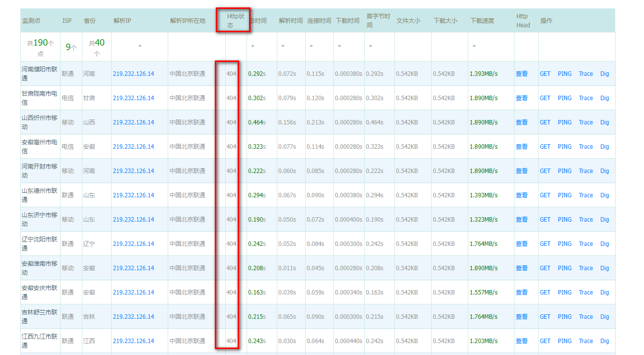Screen dimensions: 644x355
Task: Run Trace for 山西忻州市移动 row
Action: [x=586, y=122]
